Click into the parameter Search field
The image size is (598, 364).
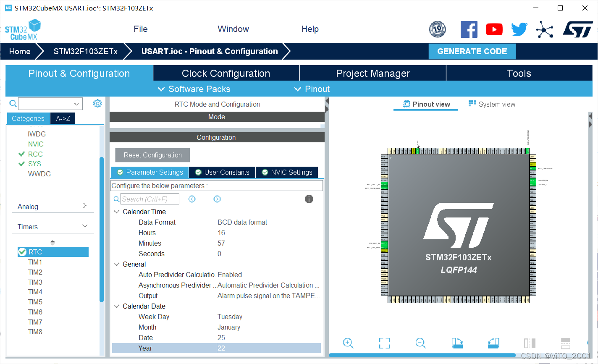click(150, 199)
